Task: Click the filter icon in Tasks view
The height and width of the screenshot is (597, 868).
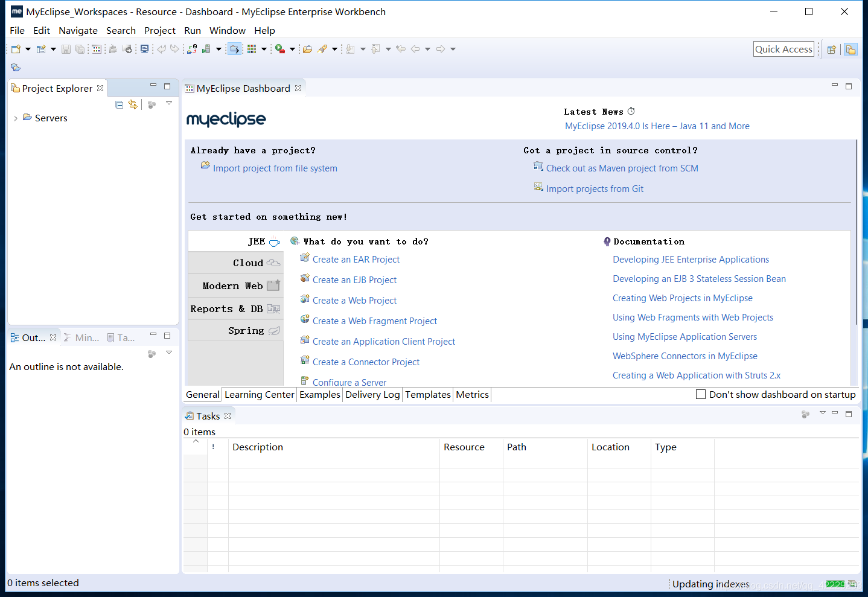Action: [x=805, y=414]
